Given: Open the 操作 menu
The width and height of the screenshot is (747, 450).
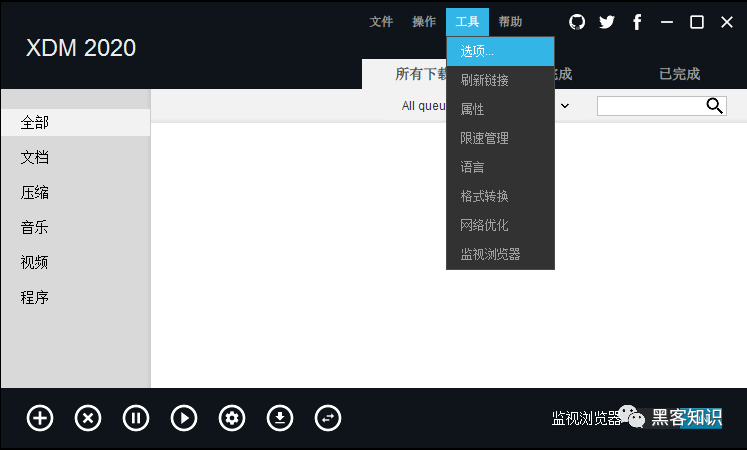Looking at the screenshot, I should 424,22.
